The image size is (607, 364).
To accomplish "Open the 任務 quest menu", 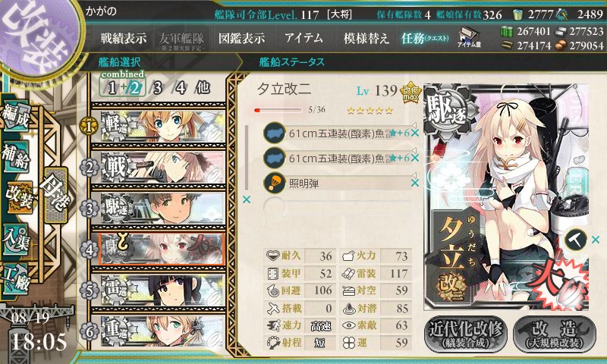I will 425,38.
